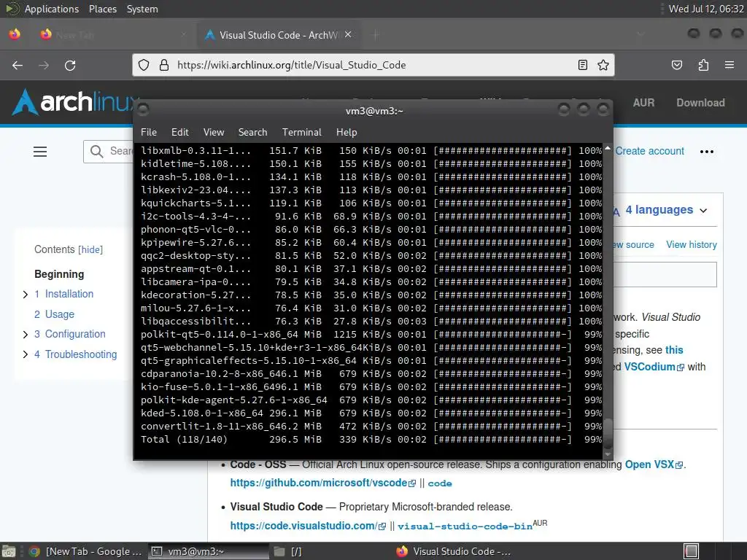Click the Firefox URL address field
The width and height of the screenshot is (747, 560).
point(373,65)
